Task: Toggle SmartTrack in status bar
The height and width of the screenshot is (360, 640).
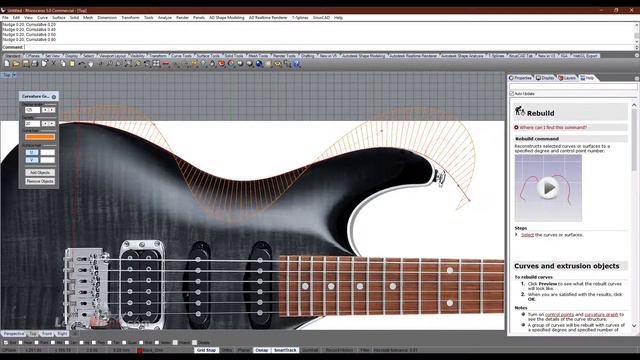Action: click(x=285, y=350)
